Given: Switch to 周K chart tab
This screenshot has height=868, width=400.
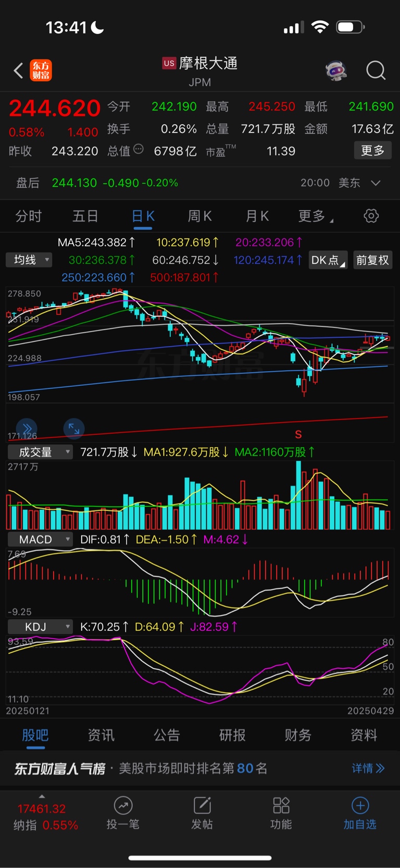Looking at the screenshot, I should [200, 216].
